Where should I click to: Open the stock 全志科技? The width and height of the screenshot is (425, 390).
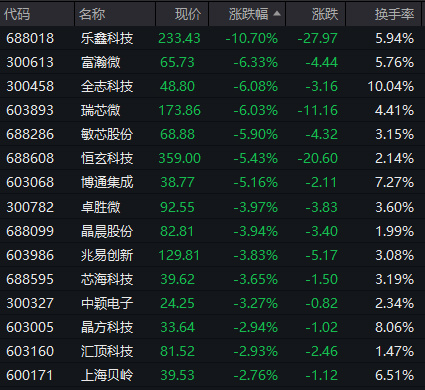pos(107,86)
